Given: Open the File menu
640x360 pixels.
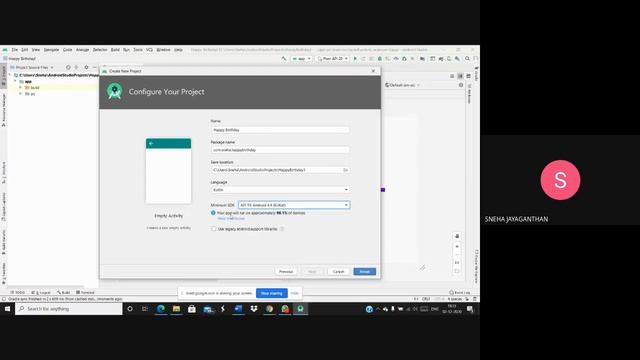Looking at the screenshot, I should (15, 50).
